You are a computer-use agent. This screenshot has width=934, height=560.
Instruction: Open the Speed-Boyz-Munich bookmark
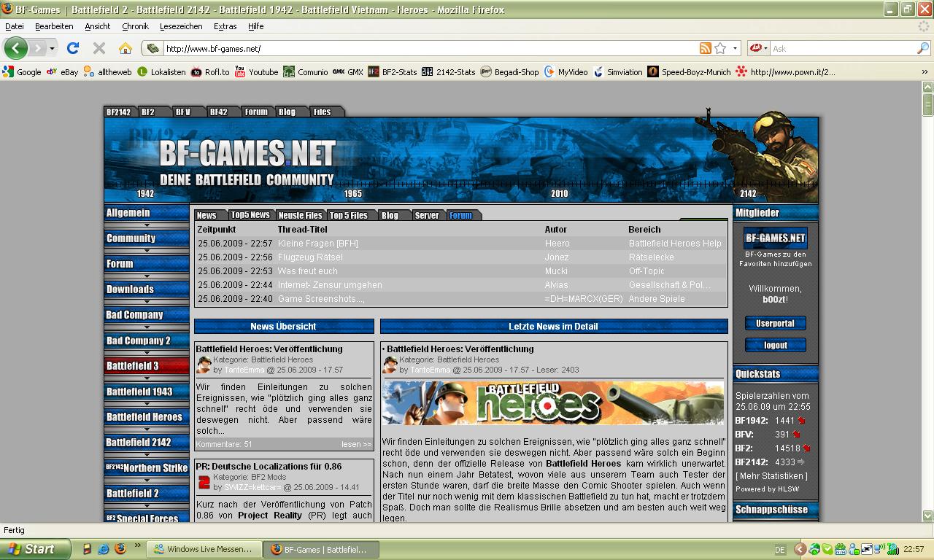[690, 71]
